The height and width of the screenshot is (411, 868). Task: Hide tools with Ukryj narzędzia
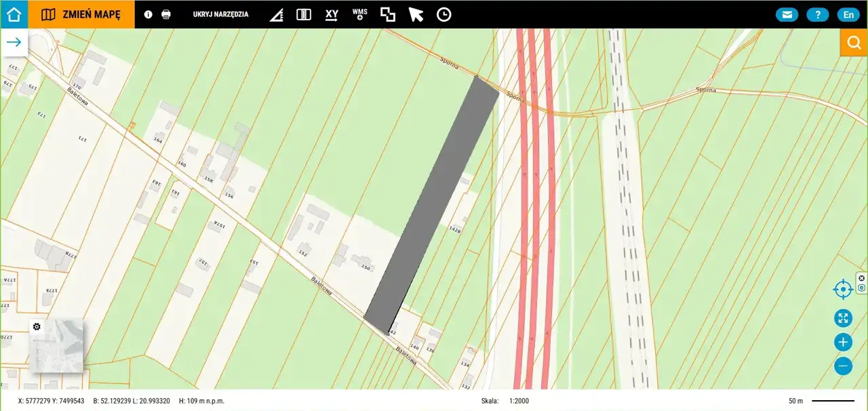(220, 14)
